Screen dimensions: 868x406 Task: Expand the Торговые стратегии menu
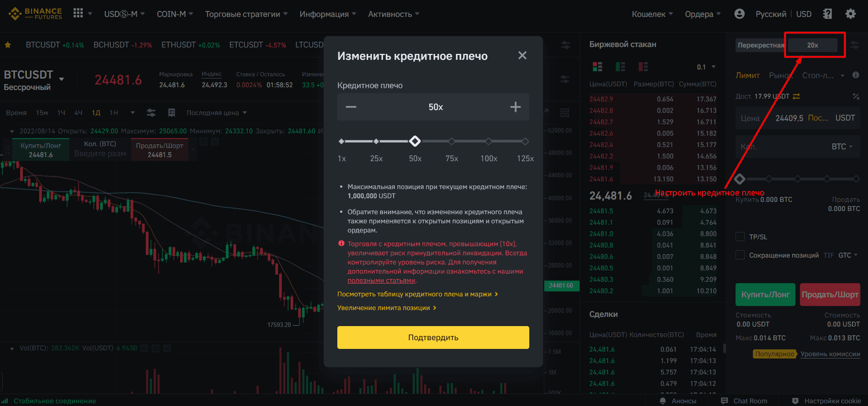click(x=246, y=14)
